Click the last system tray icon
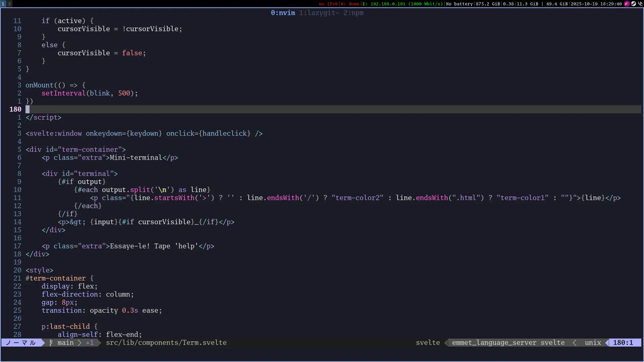 pos(640,4)
